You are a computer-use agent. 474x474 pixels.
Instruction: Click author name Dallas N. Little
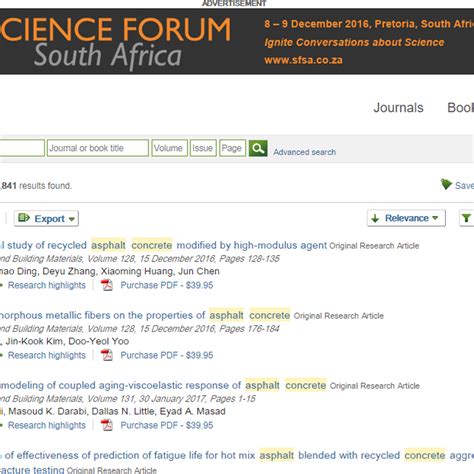click(123, 411)
